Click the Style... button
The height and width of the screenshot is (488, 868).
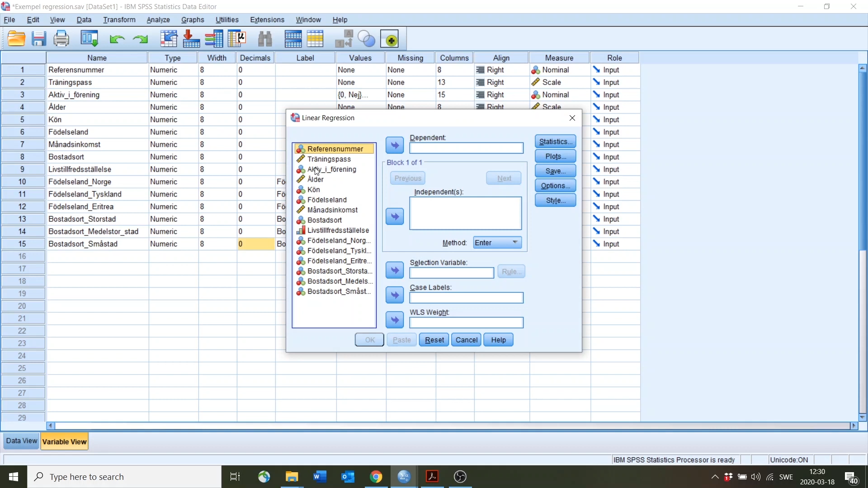click(x=556, y=200)
